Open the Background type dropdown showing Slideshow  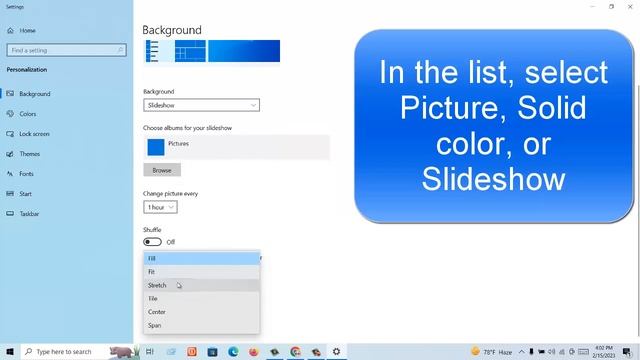pos(201,105)
